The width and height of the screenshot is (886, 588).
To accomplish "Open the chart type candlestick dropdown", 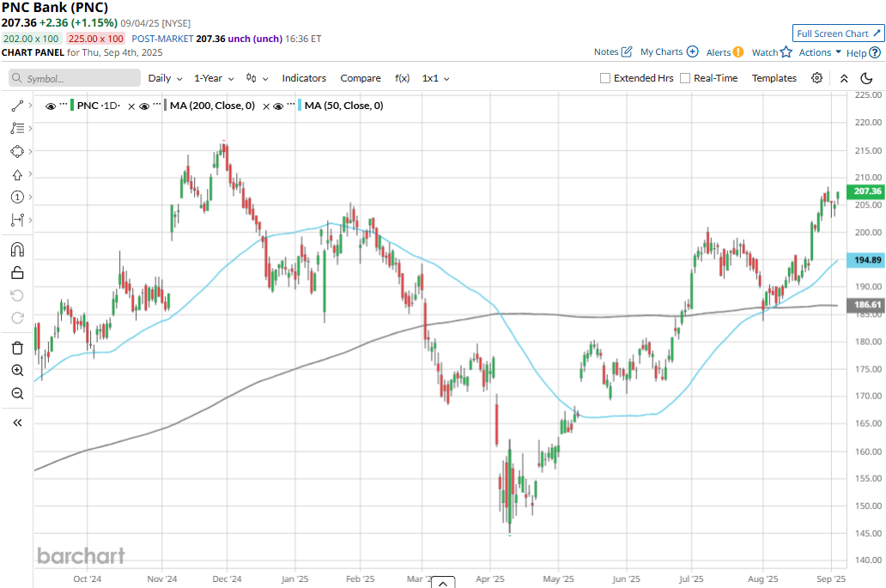I will point(257,78).
